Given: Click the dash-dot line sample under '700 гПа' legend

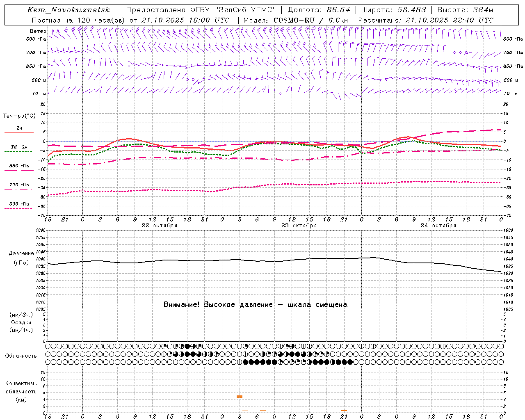Looking at the screenshot, I should (x=18, y=189).
